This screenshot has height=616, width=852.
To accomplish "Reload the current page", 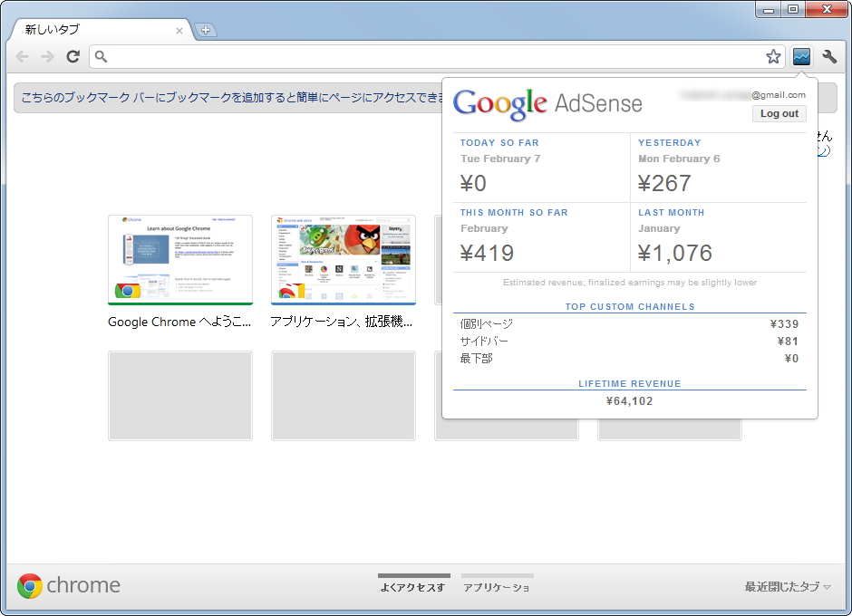I will coord(73,56).
